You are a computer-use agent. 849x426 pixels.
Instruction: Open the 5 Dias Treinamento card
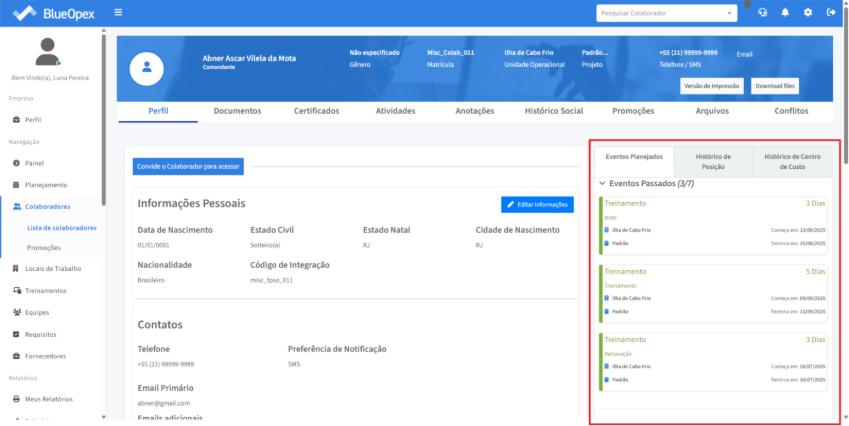714,294
